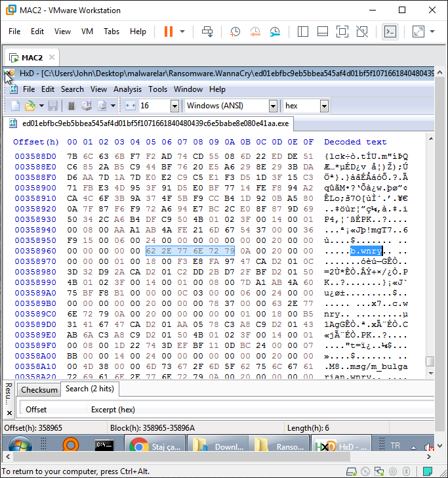Click bytes per row width icon

click(131, 106)
